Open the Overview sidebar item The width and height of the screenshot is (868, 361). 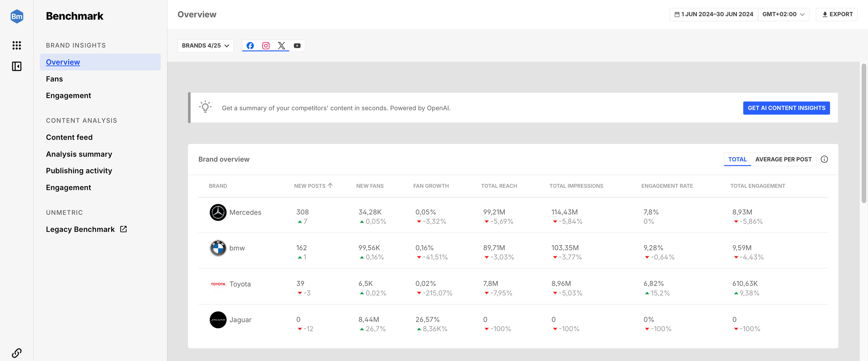coord(100,62)
